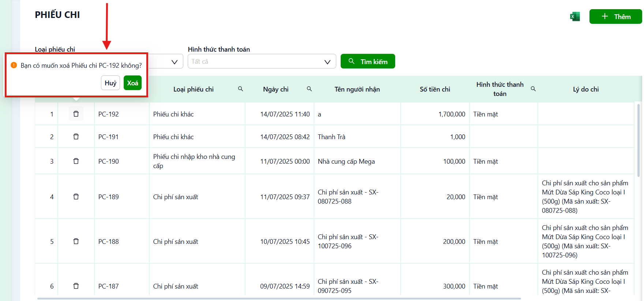Select the PC-187 code cell
The width and height of the screenshot is (644, 301).
pos(121,280)
